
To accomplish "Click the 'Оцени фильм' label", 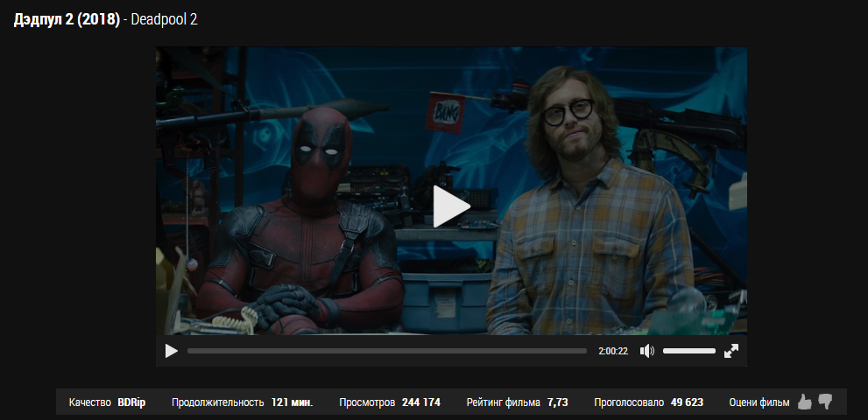I will coord(759,402).
